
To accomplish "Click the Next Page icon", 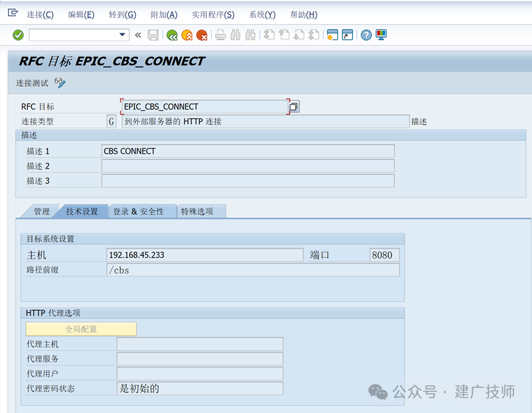I will (299, 35).
